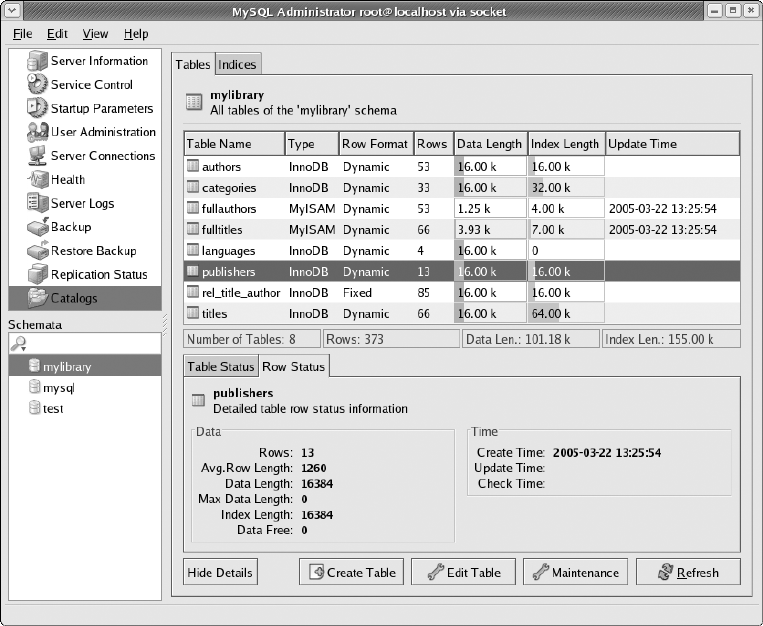Click the Server Connections icon
The height and width of the screenshot is (626, 763).
[37, 156]
